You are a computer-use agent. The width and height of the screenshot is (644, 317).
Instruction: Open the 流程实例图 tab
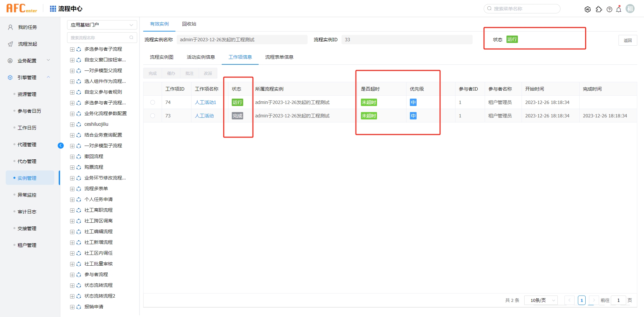click(161, 57)
